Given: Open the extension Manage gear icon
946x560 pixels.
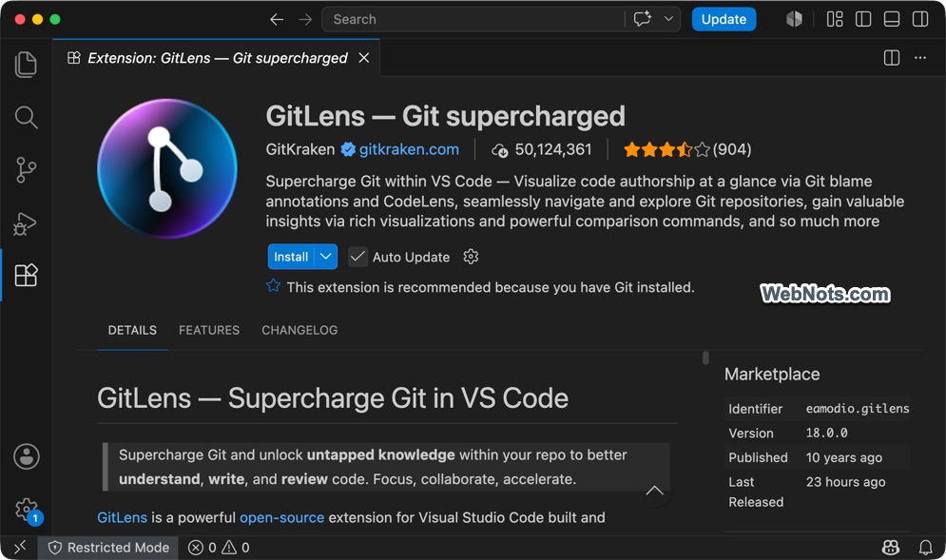Looking at the screenshot, I should pyautogui.click(x=471, y=257).
